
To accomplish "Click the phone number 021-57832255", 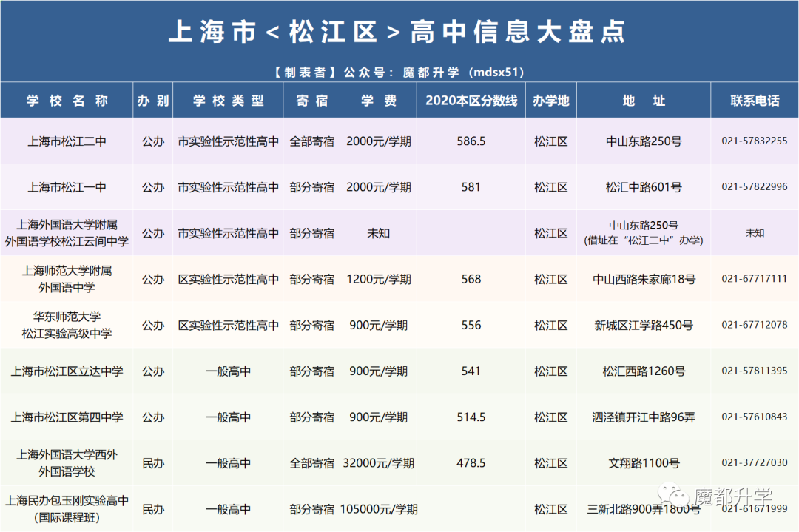I will [755, 141].
